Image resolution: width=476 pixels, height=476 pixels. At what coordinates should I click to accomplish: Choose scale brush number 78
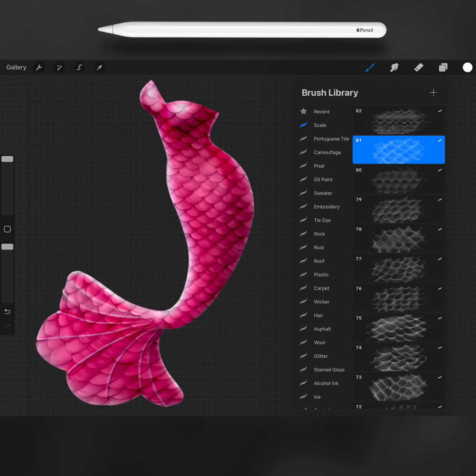coord(398,238)
